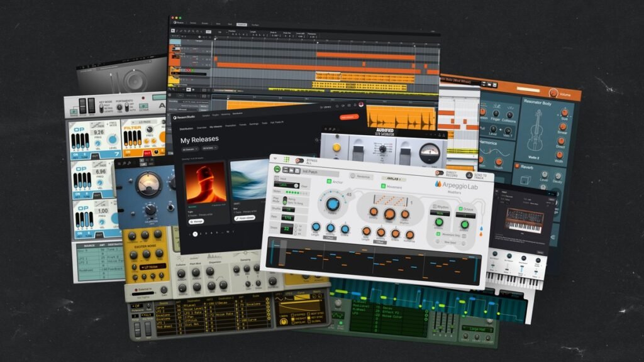The image size is (644, 362).
Task: Click OP 9.26 frequency display
Action: pos(99,133)
